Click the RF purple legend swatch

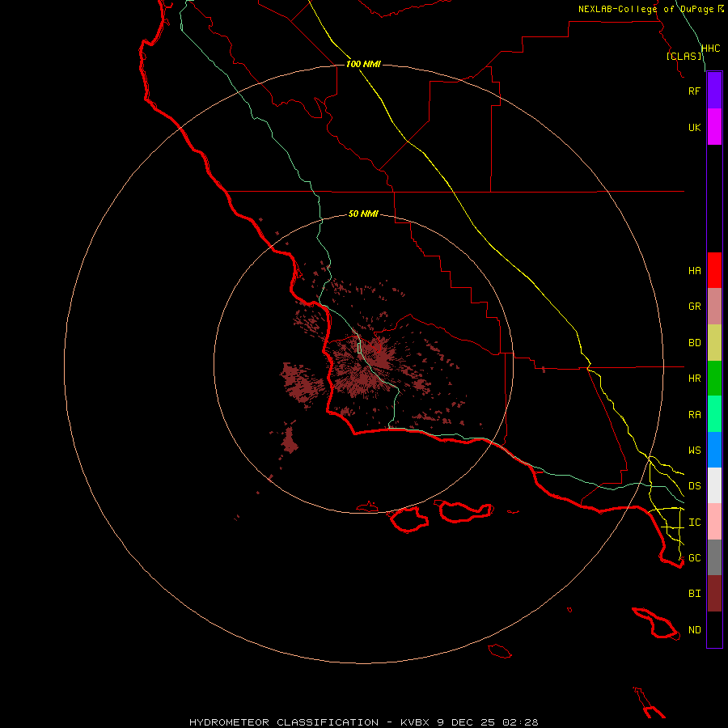pos(714,91)
